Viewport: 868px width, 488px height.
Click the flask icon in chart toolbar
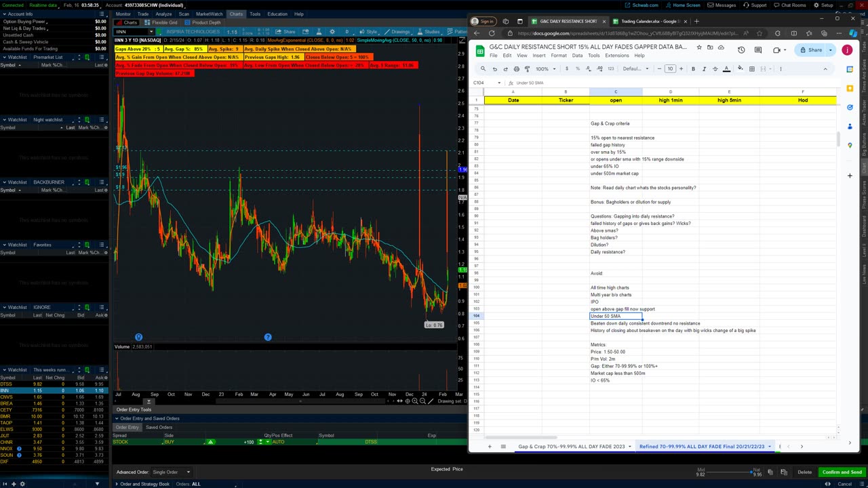click(x=317, y=32)
